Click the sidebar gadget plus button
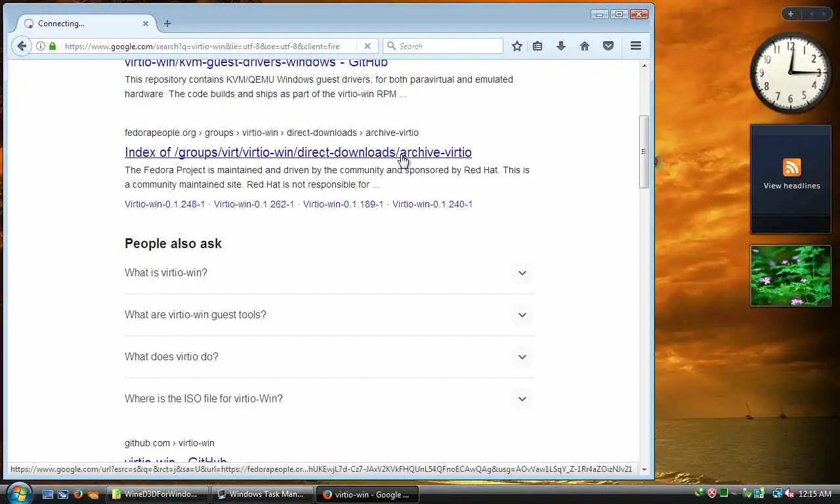 [791, 14]
